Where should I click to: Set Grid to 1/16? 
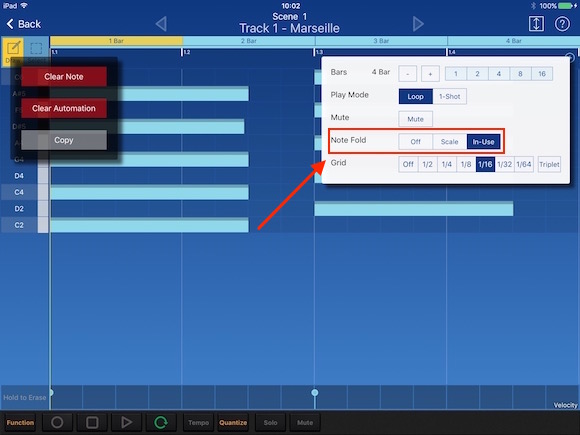(485, 164)
